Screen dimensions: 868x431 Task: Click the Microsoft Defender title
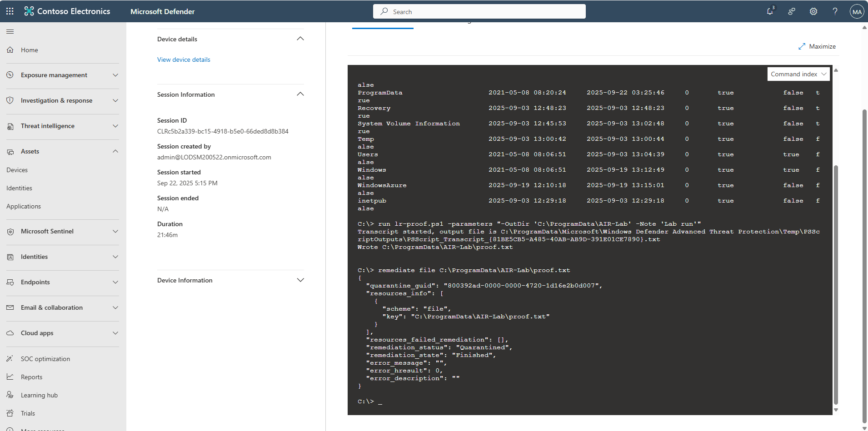[162, 11]
